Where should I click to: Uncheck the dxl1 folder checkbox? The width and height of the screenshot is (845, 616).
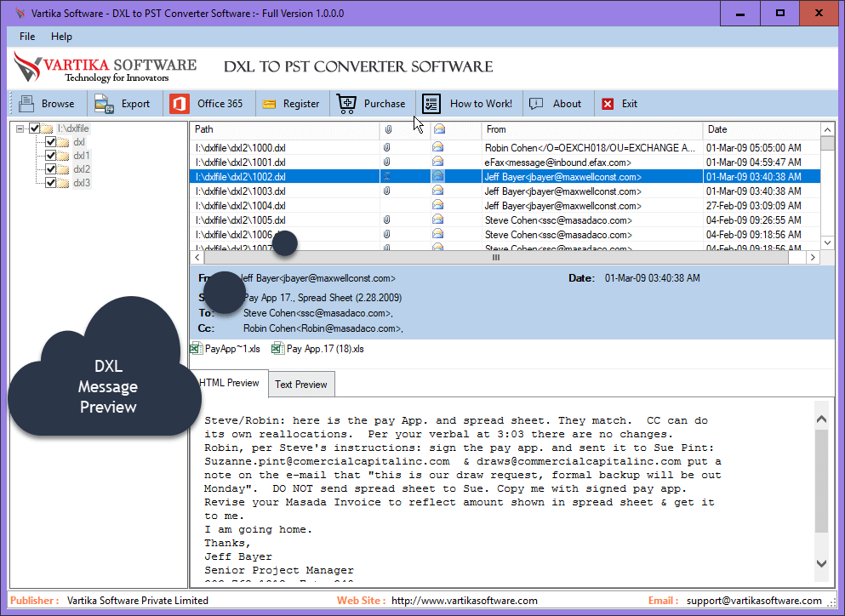(51, 155)
